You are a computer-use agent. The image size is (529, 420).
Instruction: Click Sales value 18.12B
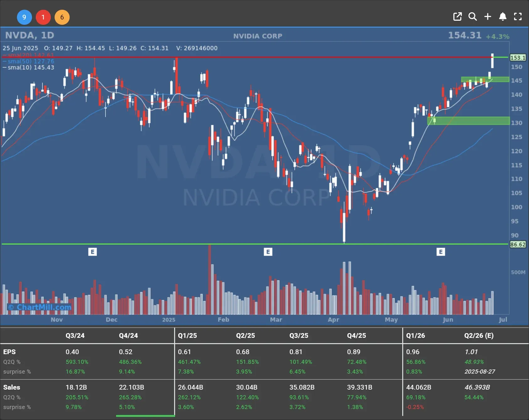pyautogui.click(x=76, y=387)
